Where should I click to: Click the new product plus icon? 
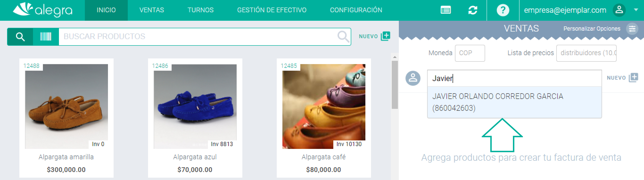click(385, 36)
